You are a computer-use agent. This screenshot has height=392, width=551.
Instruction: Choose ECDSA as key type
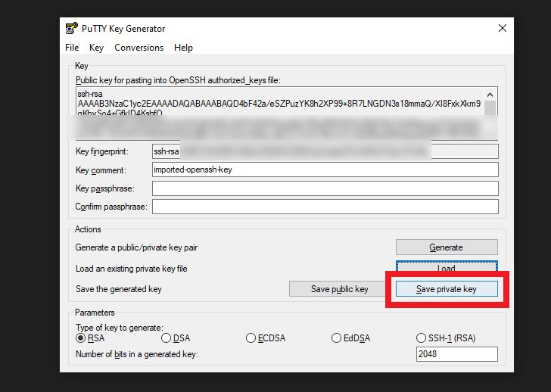pos(251,338)
